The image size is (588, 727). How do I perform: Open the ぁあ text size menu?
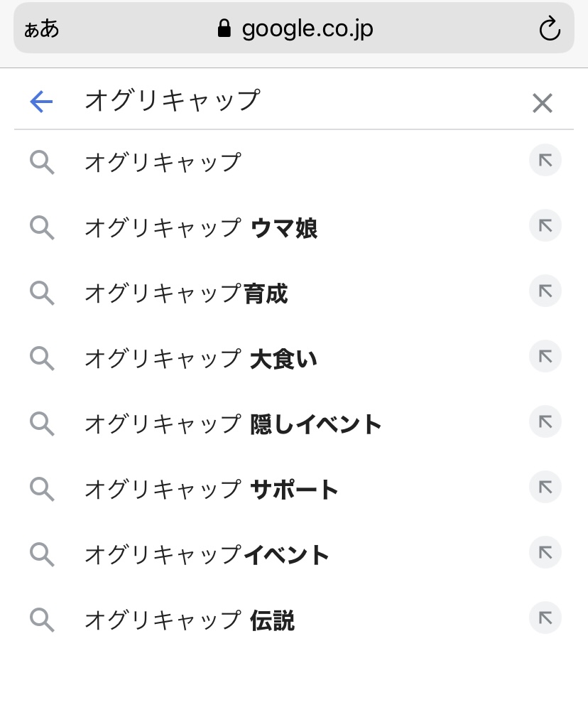[42, 29]
